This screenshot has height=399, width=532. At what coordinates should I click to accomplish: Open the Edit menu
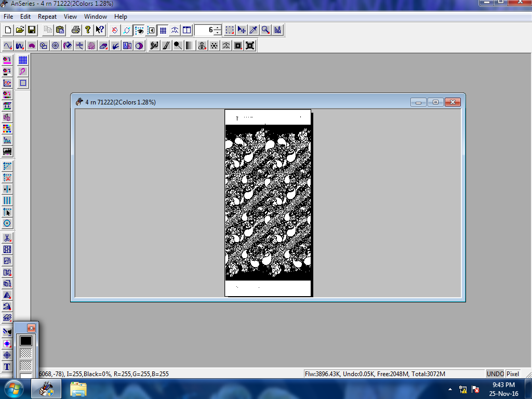(x=25, y=16)
